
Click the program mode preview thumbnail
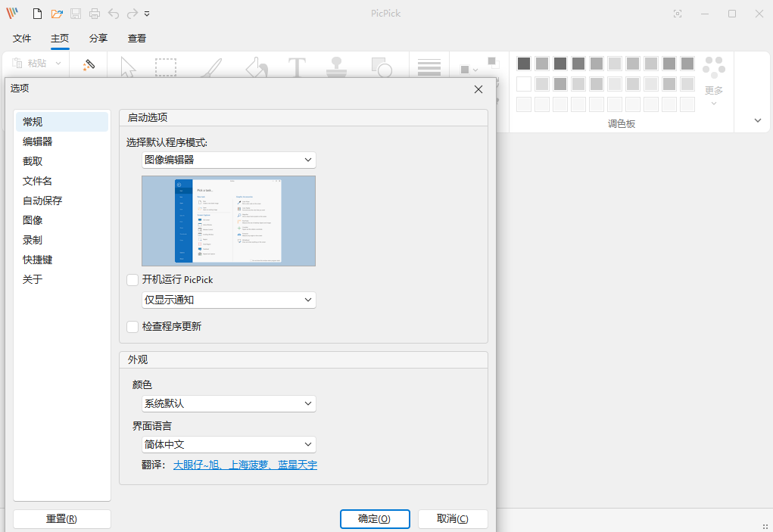click(x=229, y=221)
